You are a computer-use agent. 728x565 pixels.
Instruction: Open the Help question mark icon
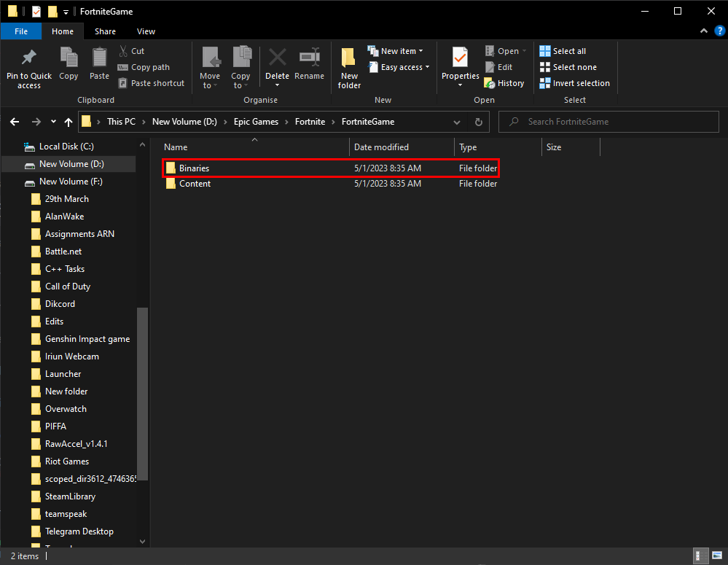719,31
